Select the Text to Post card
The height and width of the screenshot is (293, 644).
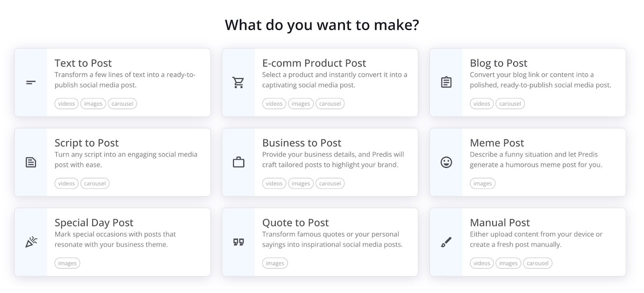113,82
